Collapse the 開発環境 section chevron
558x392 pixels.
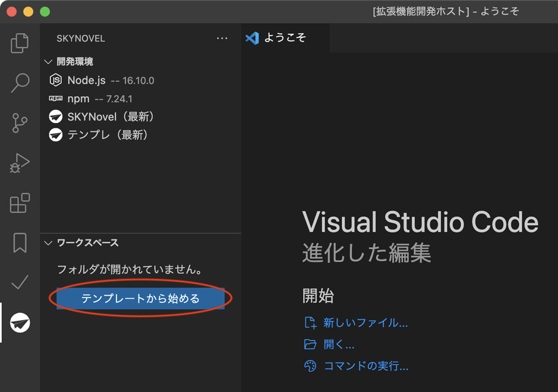48,62
